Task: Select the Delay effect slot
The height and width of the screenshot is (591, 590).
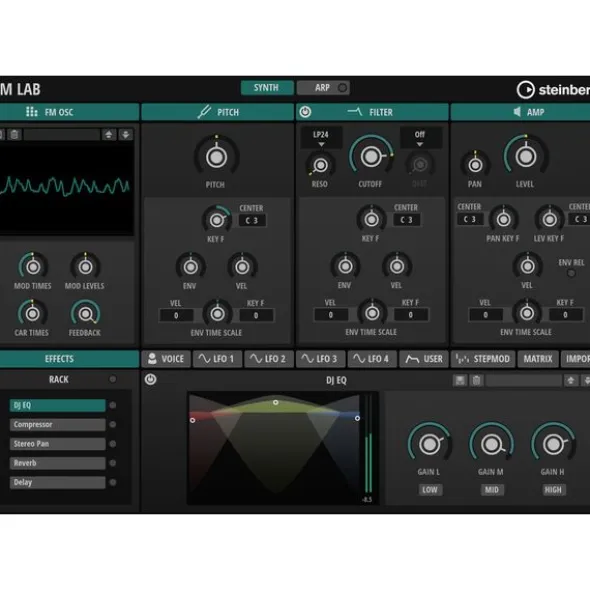Action: (x=58, y=482)
